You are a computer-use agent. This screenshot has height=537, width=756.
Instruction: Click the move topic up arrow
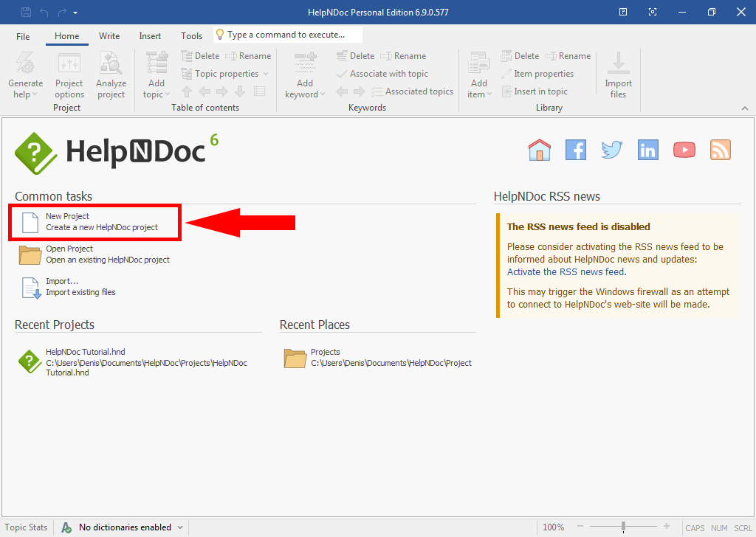coord(187,91)
